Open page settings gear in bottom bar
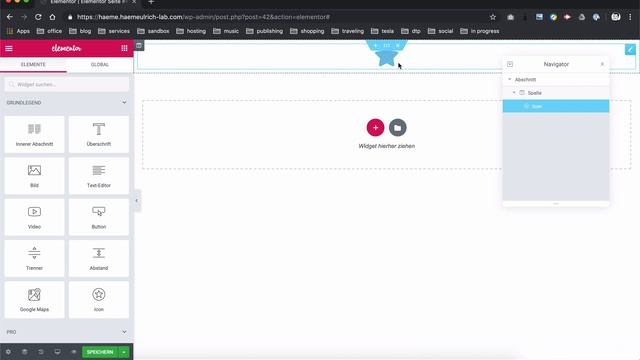Image resolution: width=640 pixels, height=360 pixels. point(8,352)
